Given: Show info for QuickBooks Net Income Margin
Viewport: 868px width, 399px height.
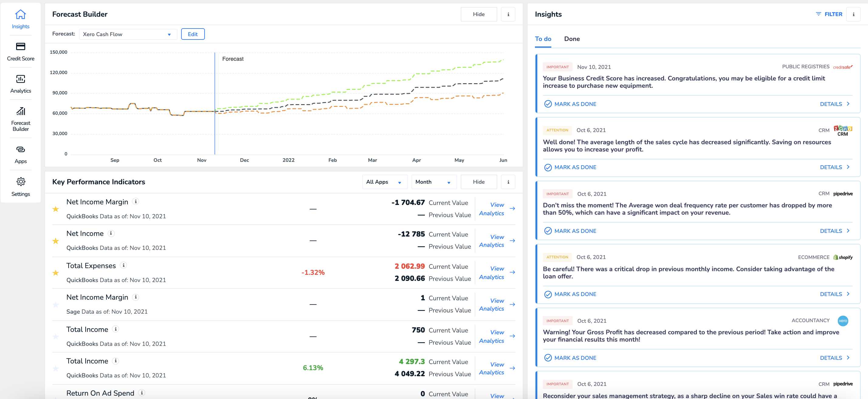Looking at the screenshot, I should 136,201.
